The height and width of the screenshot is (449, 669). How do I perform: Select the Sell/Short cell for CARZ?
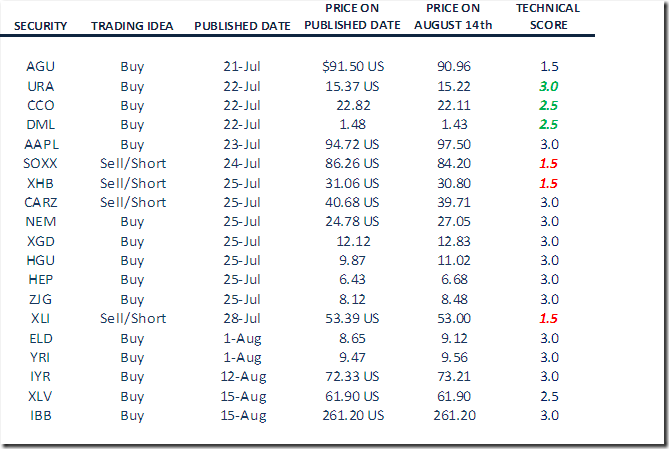132,202
